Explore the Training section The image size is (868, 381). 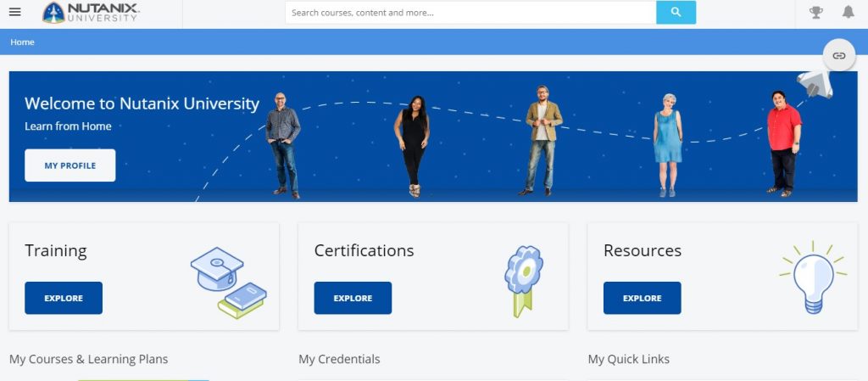pos(64,298)
